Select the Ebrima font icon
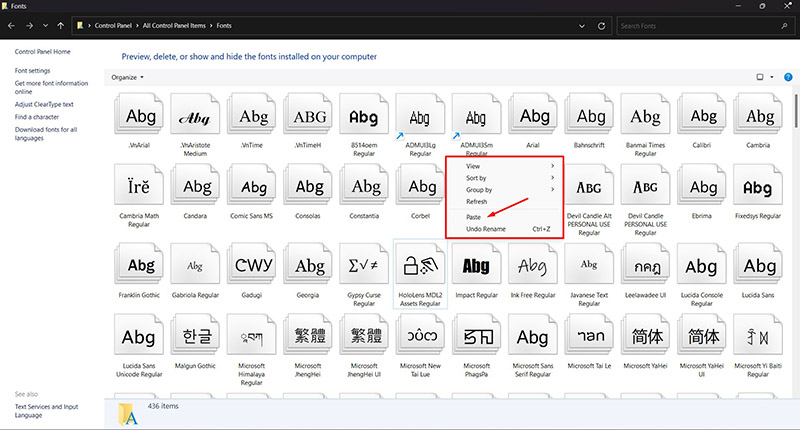Image resolution: width=800 pixels, height=430 pixels. (x=702, y=185)
